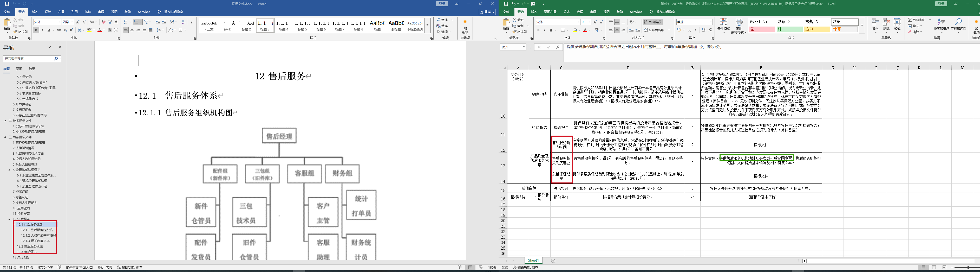Open Conditional Formatting (条件格式) in Excel
This screenshot has height=272, width=980.
tap(724, 26)
